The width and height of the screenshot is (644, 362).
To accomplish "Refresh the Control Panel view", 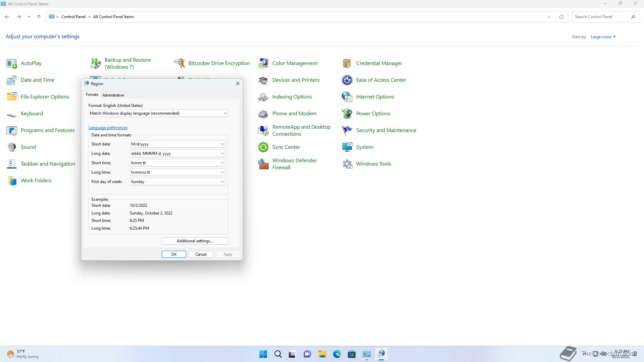I will [x=561, y=17].
